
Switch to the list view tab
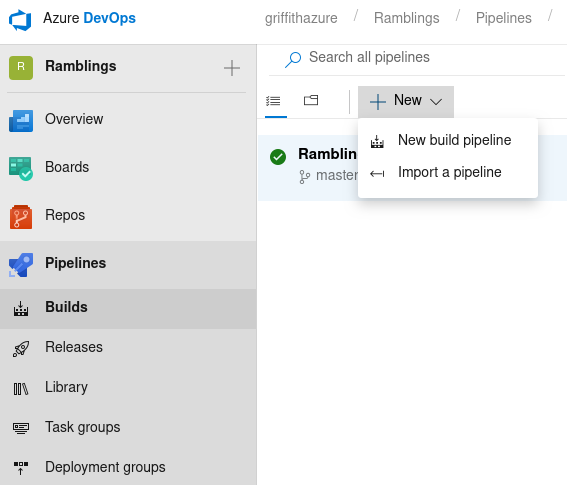tap(273, 101)
